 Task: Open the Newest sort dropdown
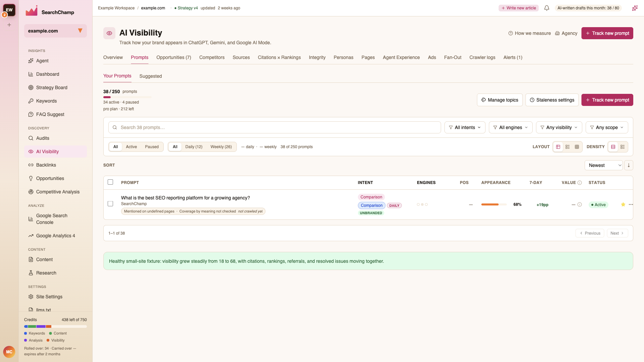pyautogui.click(x=604, y=165)
